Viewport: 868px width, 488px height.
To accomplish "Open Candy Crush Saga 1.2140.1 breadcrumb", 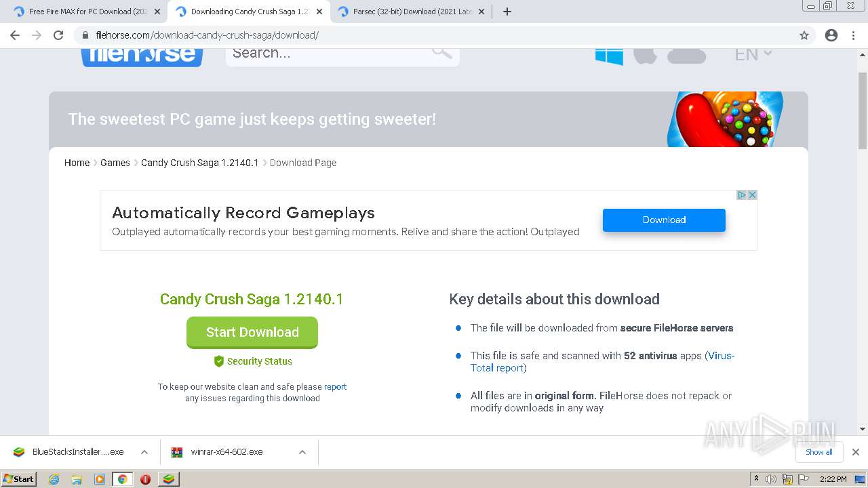I will pos(200,163).
